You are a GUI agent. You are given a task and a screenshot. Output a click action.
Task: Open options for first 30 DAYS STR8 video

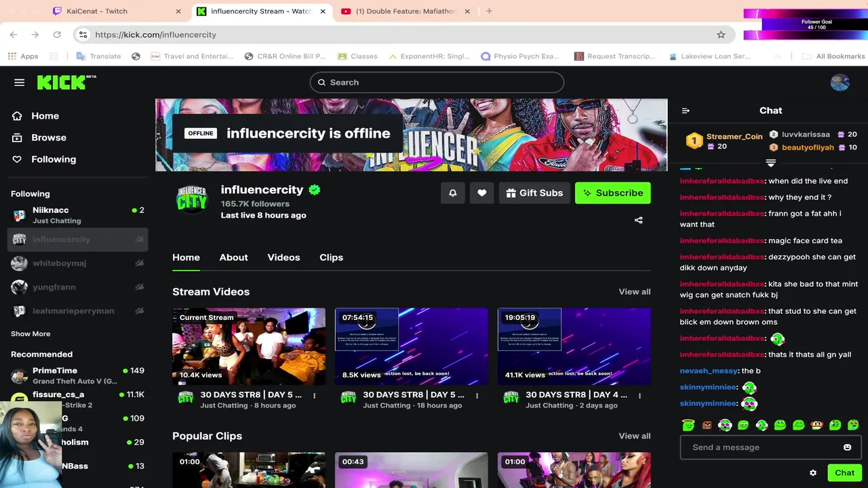click(314, 395)
